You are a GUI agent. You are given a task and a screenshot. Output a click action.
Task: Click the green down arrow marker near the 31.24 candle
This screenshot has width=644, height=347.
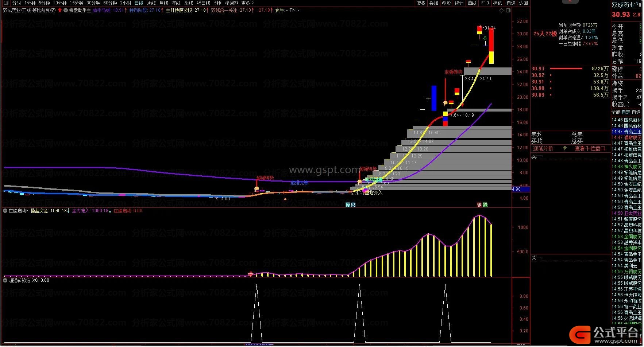pos(485,38)
